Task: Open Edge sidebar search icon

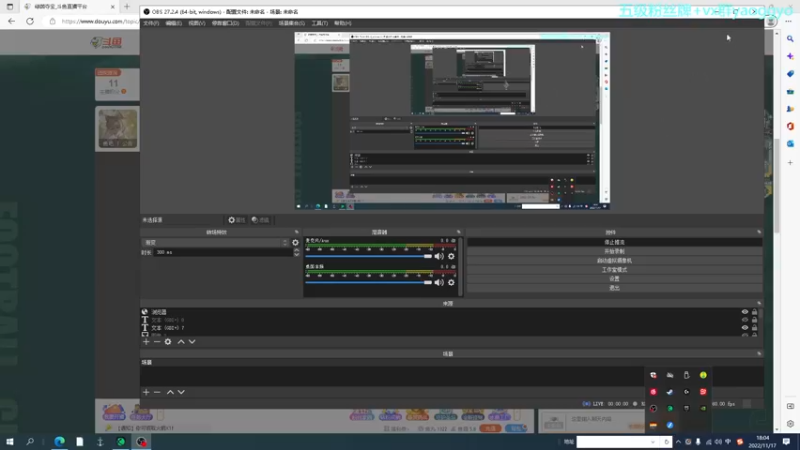Action: pyautogui.click(x=790, y=39)
